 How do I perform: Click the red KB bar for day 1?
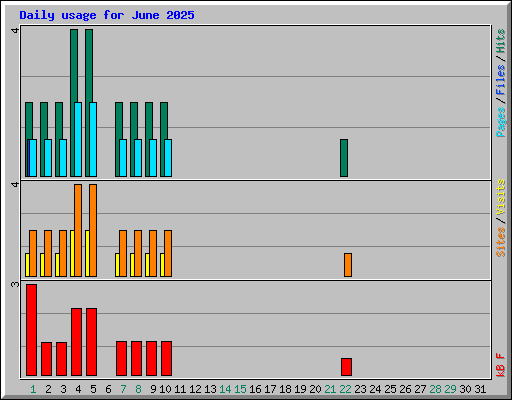31,330
